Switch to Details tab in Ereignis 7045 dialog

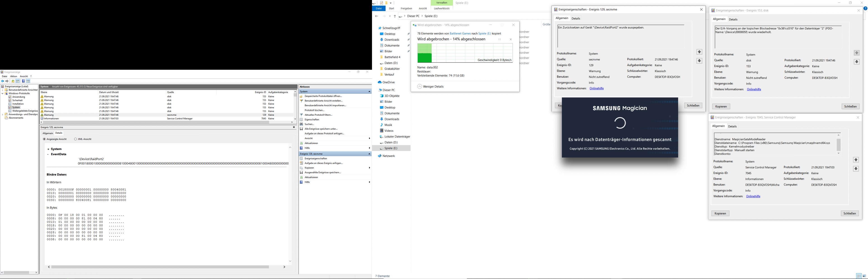(732, 126)
